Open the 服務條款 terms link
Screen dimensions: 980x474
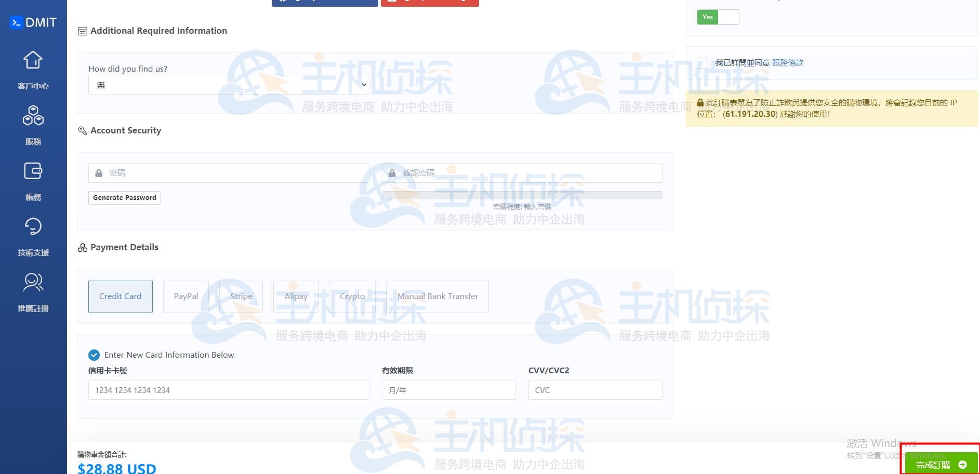click(787, 62)
